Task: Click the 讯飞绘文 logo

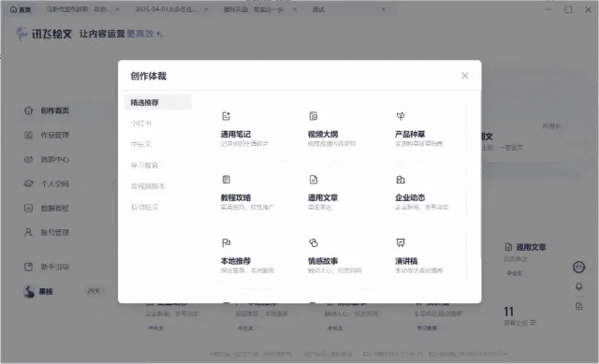Action: (44, 34)
